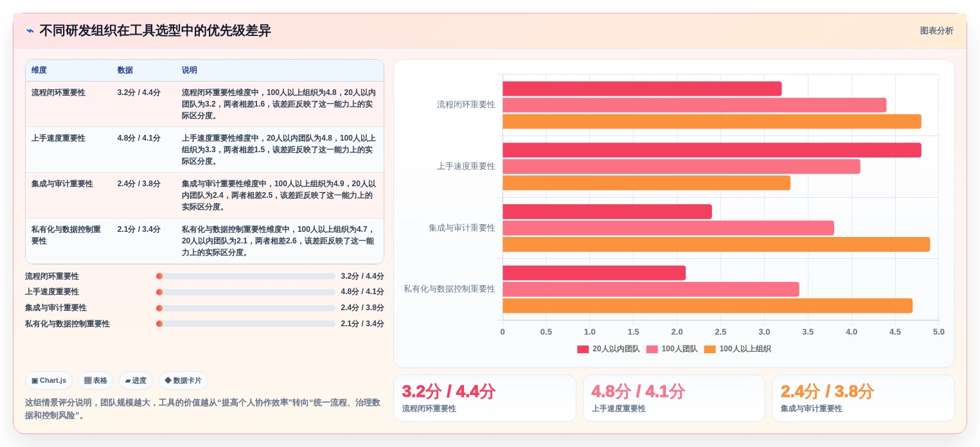Click pink 100人团队 bar for 集成与审计重要性
The image size is (980, 447).
(x=668, y=228)
